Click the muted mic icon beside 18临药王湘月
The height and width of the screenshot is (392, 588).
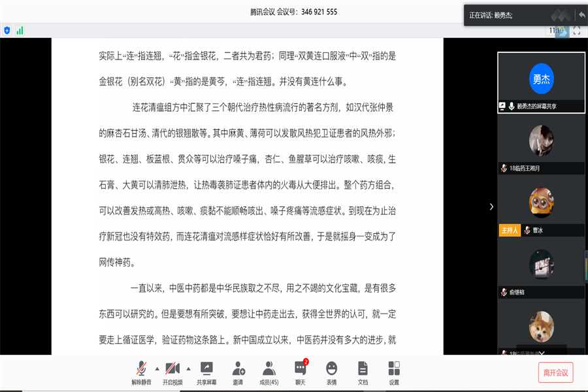click(504, 169)
